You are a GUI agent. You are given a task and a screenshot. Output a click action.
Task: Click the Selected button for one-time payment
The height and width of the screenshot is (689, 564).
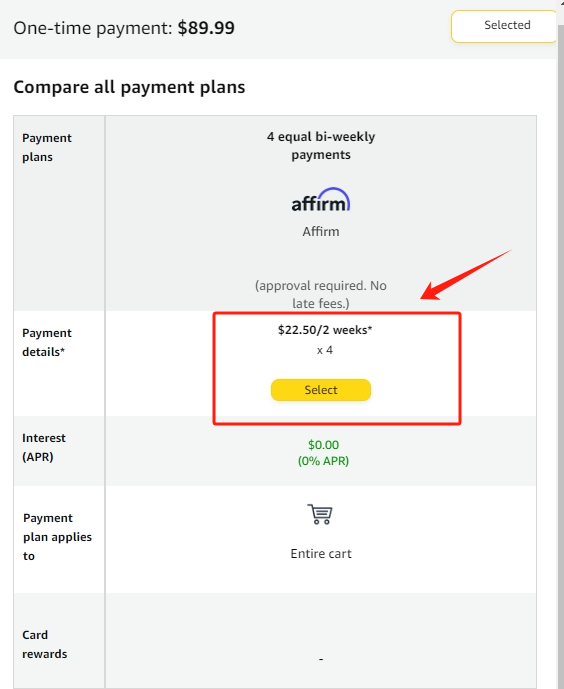click(504, 26)
